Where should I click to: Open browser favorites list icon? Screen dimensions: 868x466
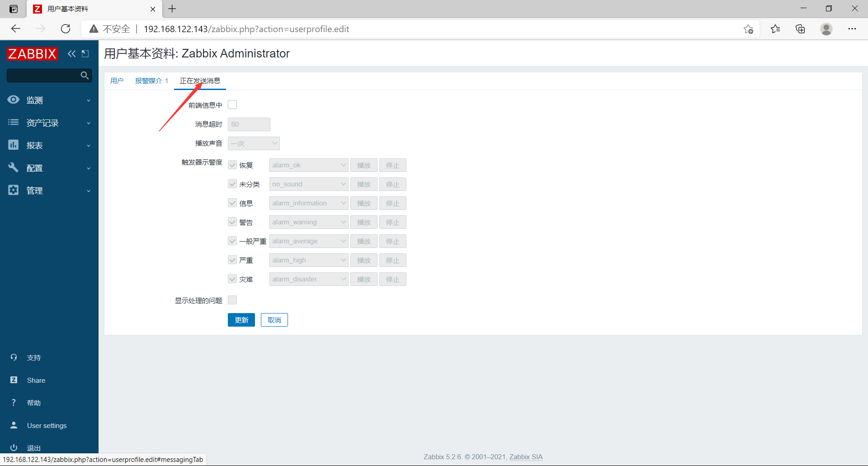pos(775,29)
